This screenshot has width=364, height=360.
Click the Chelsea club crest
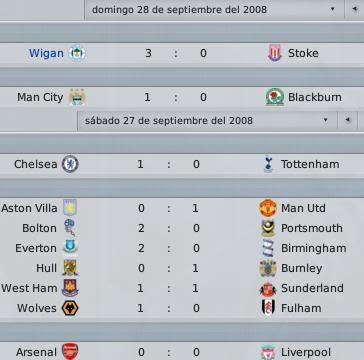pyautogui.click(x=70, y=164)
